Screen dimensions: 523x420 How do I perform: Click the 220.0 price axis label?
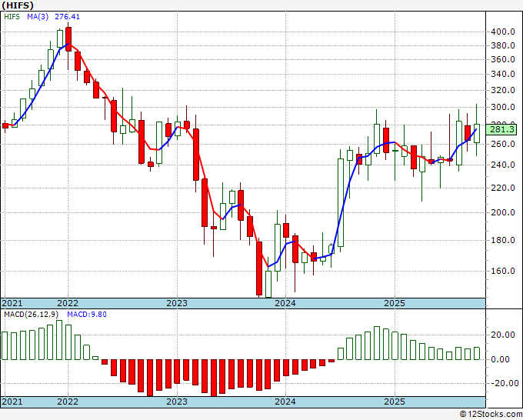tap(503, 188)
